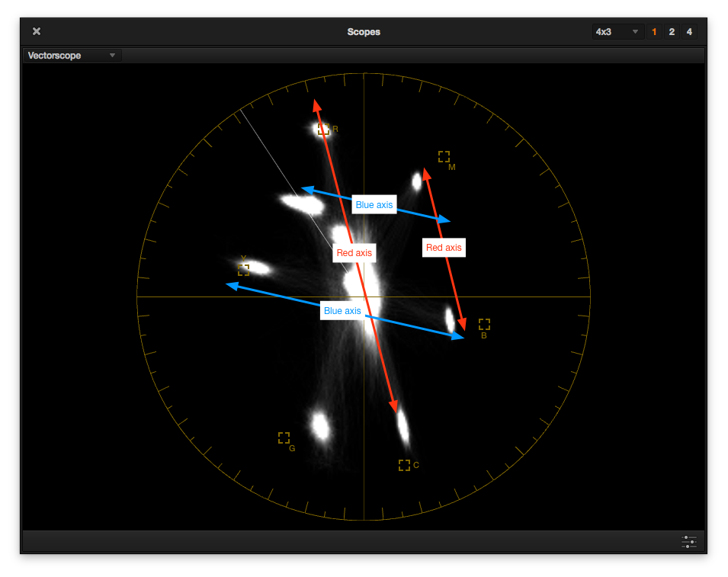
Task: Open the Vectorscope scope type dropdown
Action: [x=72, y=56]
